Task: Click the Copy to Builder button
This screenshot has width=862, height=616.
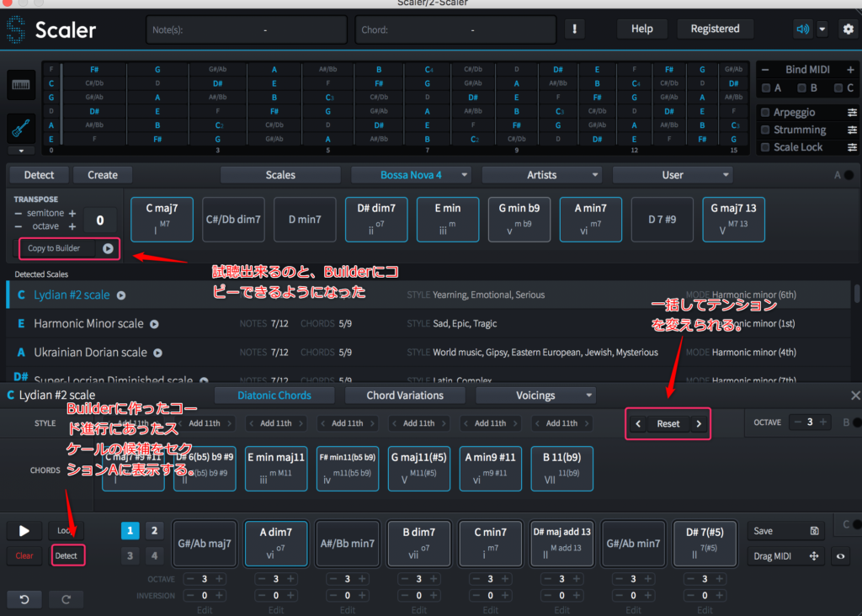Action: coord(68,248)
